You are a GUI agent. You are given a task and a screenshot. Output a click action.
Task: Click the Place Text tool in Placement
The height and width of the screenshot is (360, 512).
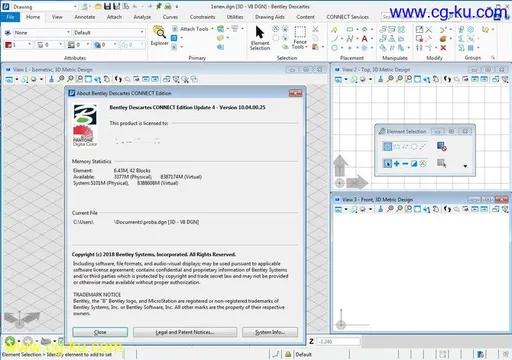[364, 39]
